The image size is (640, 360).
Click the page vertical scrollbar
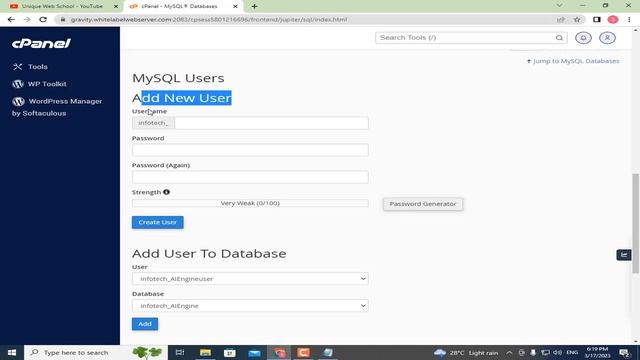(x=636, y=223)
